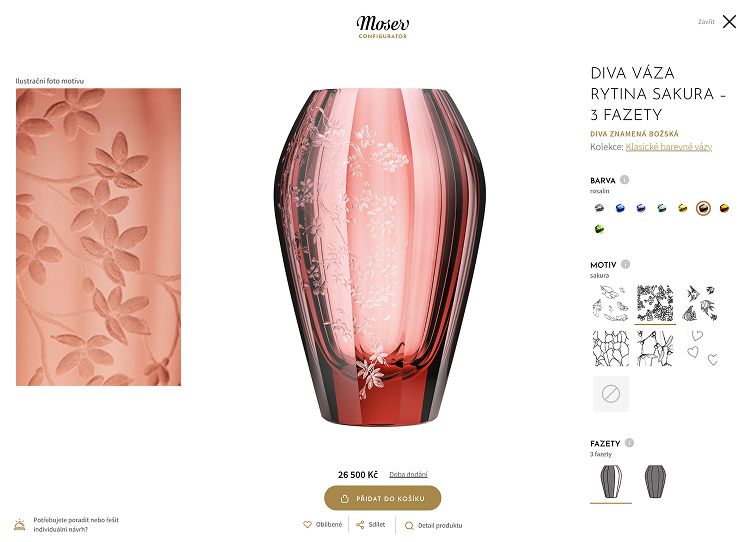
Task: Open the Fazety info icon
Action: point(629,443)
